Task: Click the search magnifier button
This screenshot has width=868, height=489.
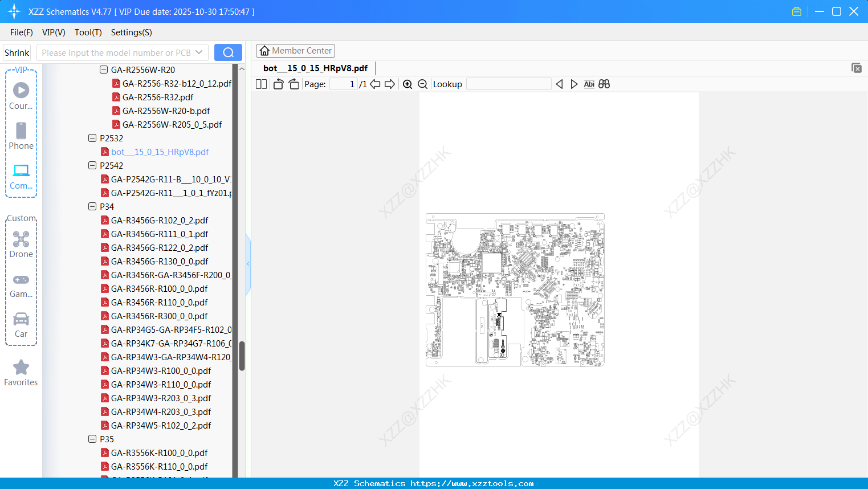Action: point(228,52)
